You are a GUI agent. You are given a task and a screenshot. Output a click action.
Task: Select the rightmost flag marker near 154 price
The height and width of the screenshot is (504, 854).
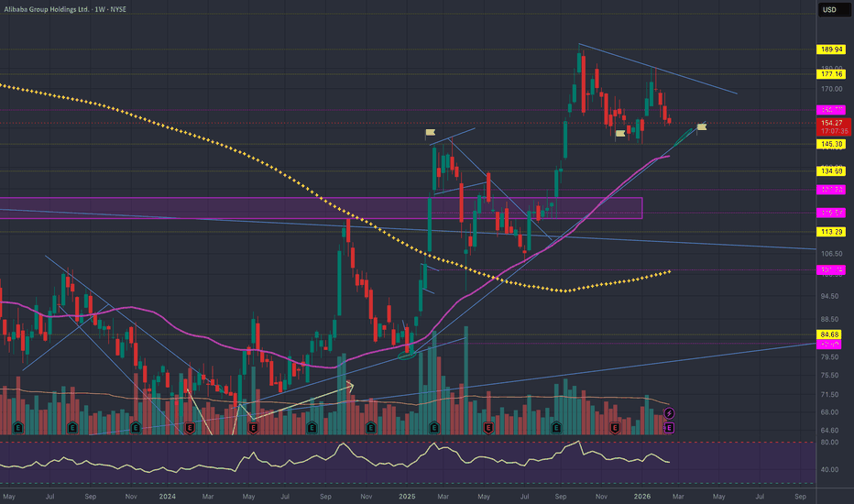coord(703,126)
